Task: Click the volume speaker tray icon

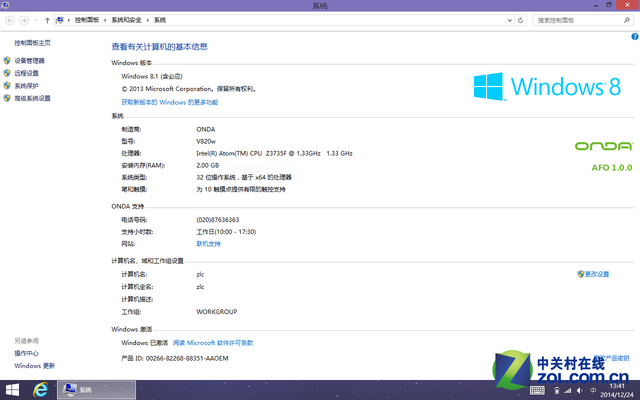Action: coord(580,391)
